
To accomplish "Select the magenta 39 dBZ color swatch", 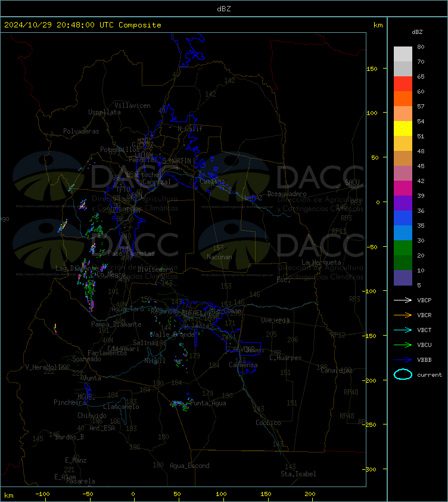I will (x=403, y=188).
